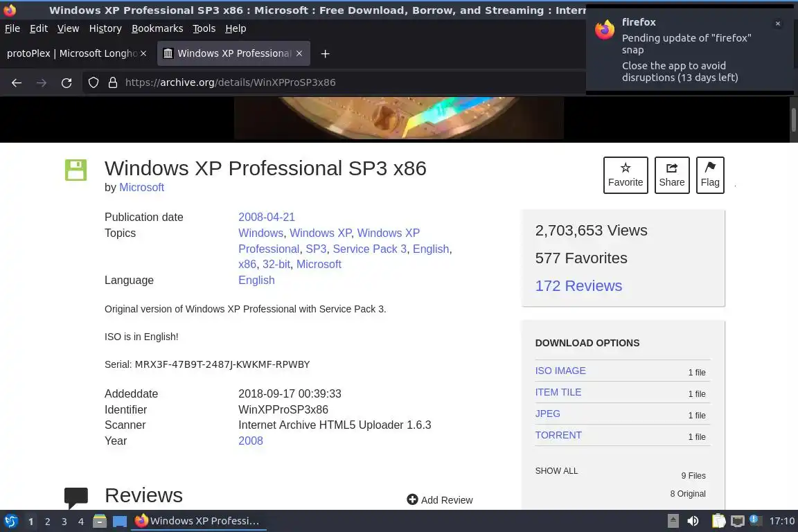Click the SP3 topic link
The width and height of the screenshot is (798, 532).
coord(316,249)
